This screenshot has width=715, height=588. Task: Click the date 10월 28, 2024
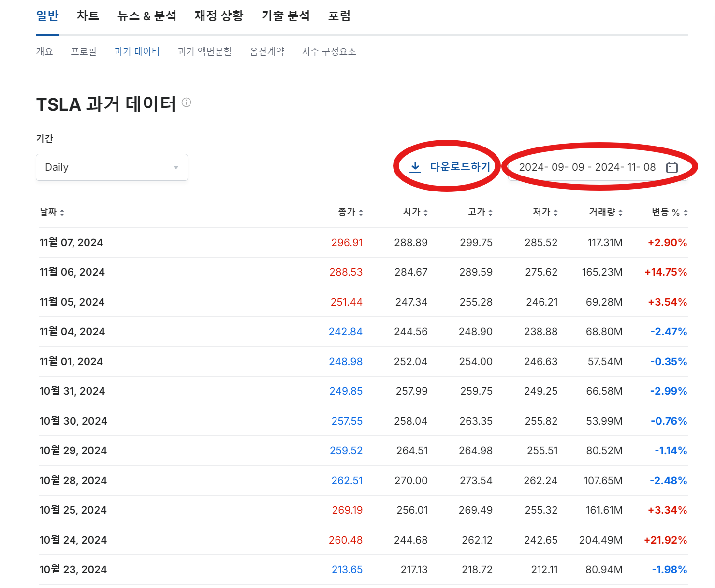coord(73,480)
